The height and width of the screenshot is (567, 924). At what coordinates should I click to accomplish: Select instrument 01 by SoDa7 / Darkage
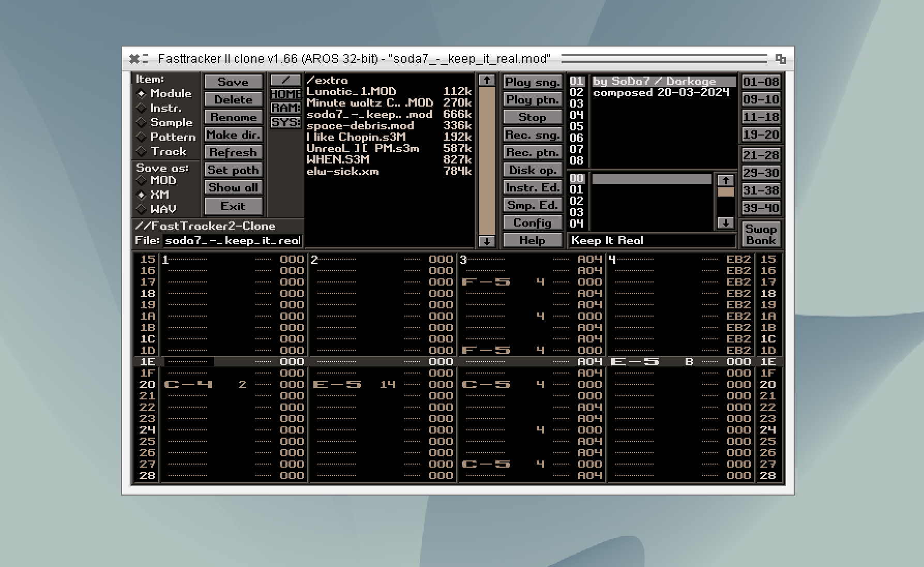pos(664,81)
